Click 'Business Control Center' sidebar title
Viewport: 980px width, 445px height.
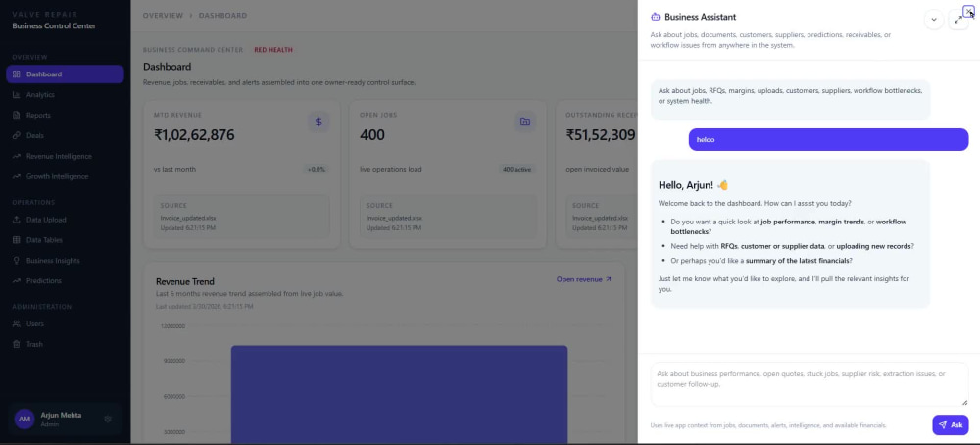click(x=54, y=26)
